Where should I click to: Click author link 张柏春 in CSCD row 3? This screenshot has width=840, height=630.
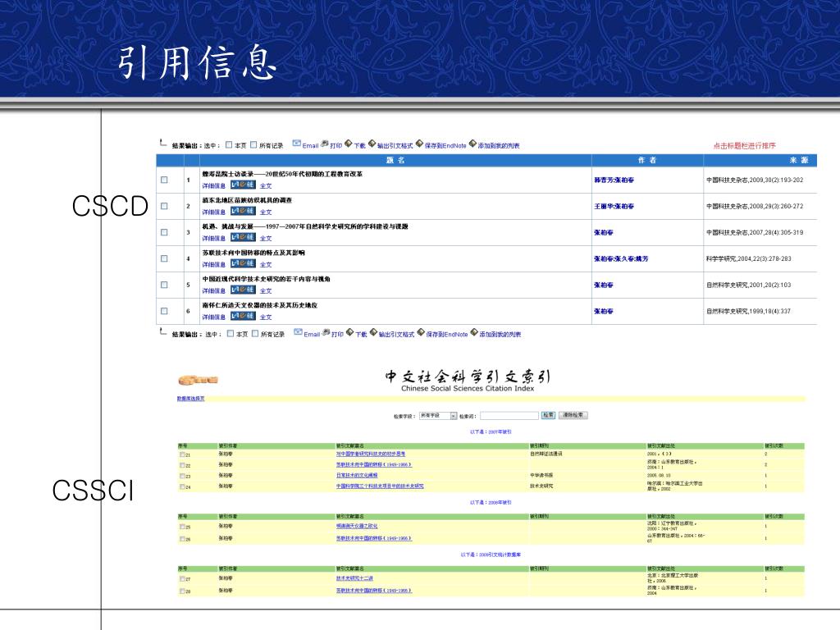click(x=604, y=232)
